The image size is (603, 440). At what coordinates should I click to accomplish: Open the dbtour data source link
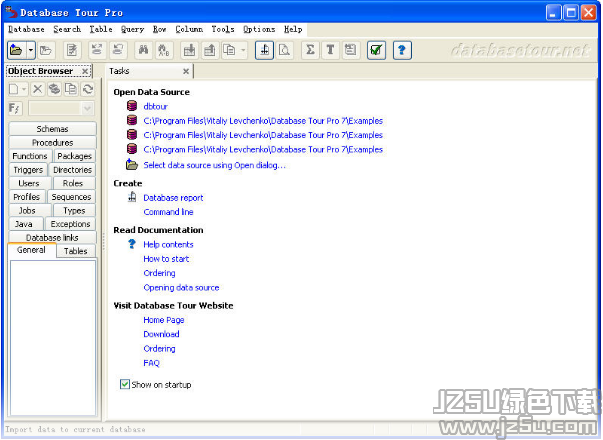click(156, 107)
